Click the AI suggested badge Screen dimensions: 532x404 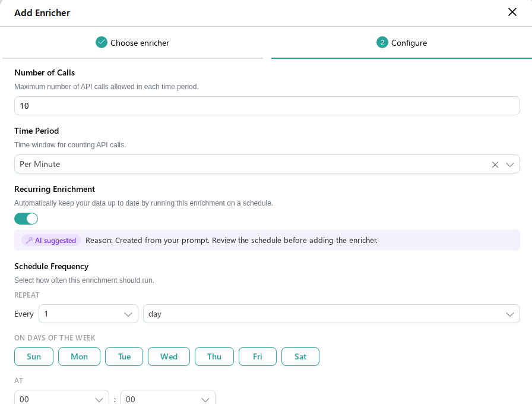tap(51, 241)
